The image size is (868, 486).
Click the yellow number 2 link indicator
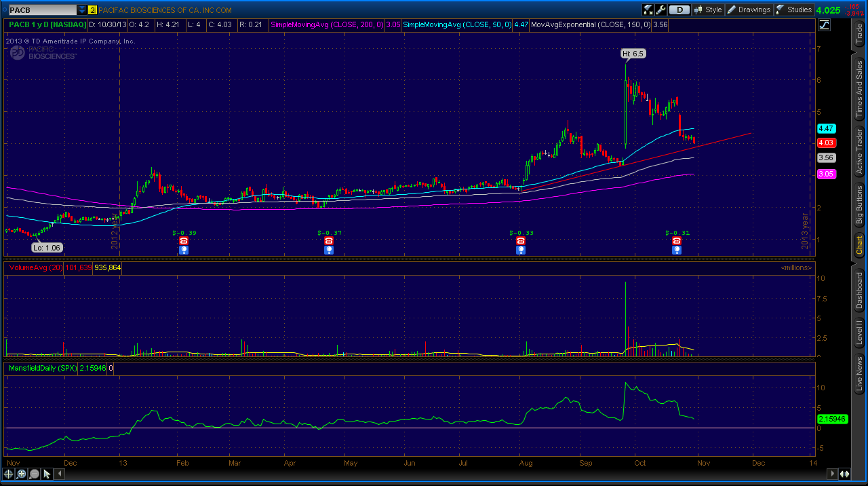[92, 10]
